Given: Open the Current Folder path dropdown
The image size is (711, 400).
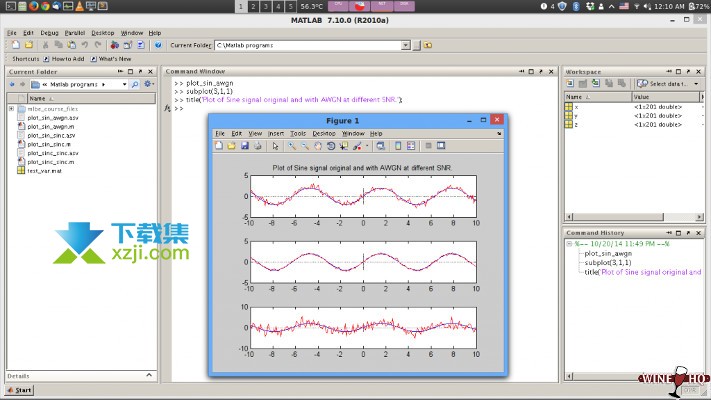Looking at the screenshot, I should coord(405,45).
